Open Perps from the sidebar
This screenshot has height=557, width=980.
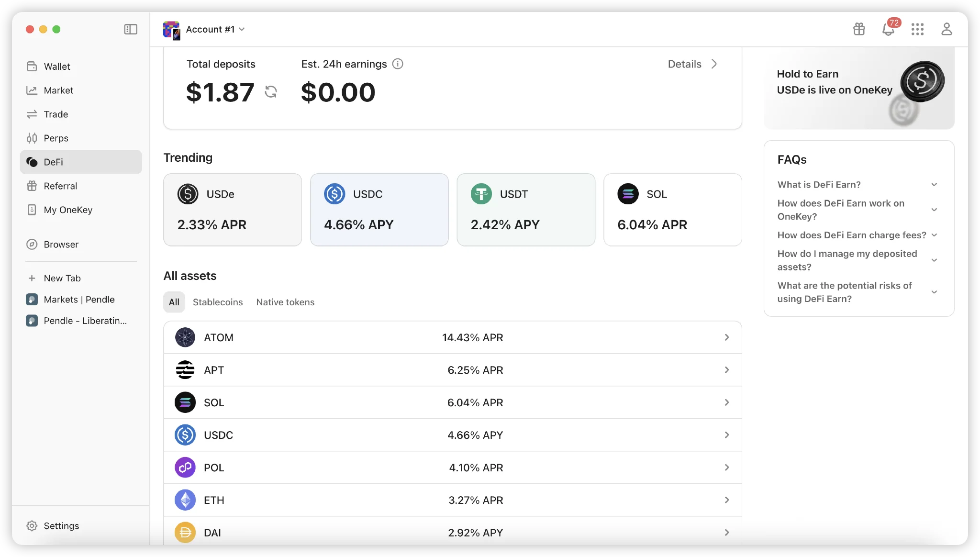(x=56, y=138)
